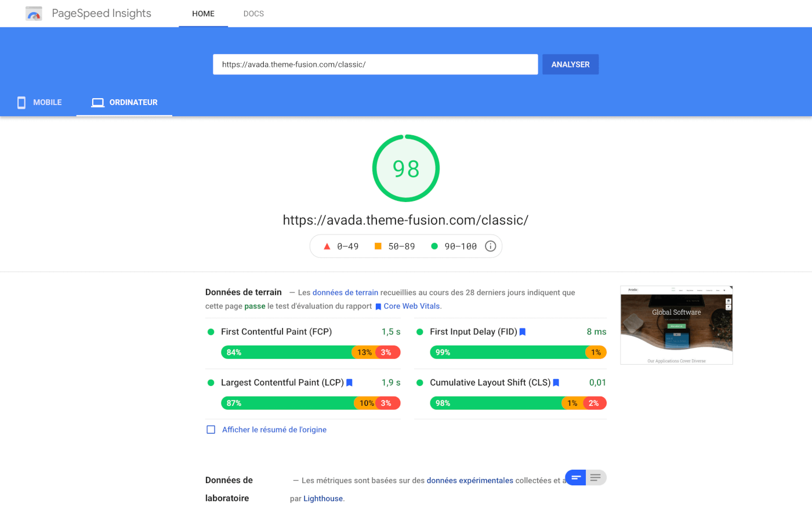
Task: Click the PageSpeed Insights logo icon
Action: 34,13
